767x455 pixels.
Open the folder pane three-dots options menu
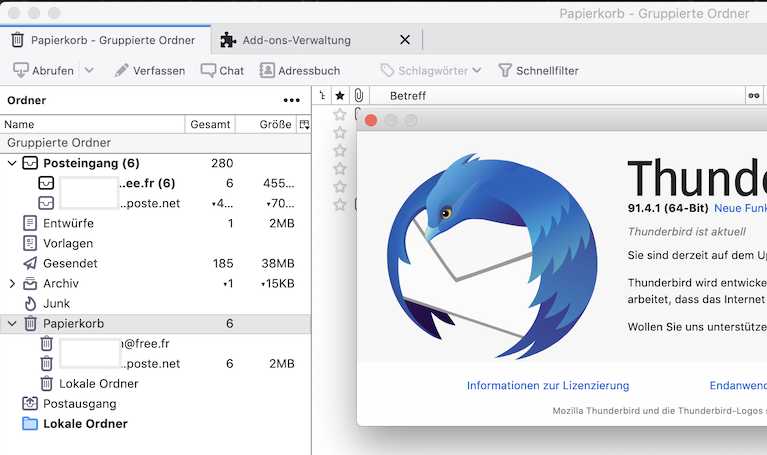coord(291,100)
